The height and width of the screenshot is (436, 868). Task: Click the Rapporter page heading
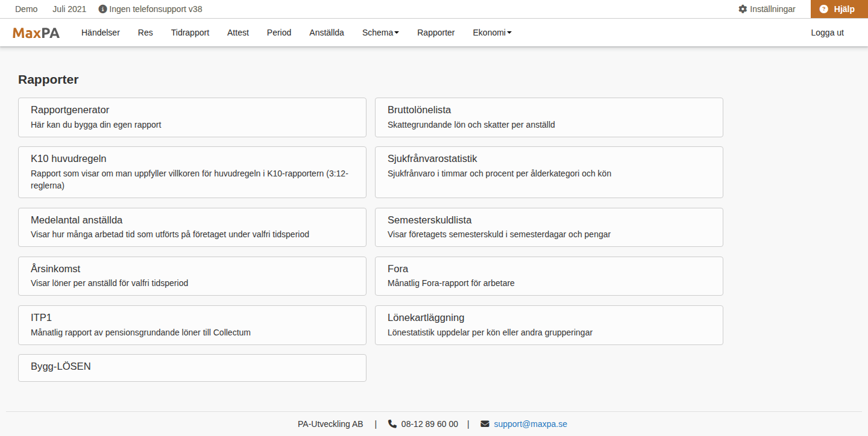pyautogui.click(x=48, y=79)
